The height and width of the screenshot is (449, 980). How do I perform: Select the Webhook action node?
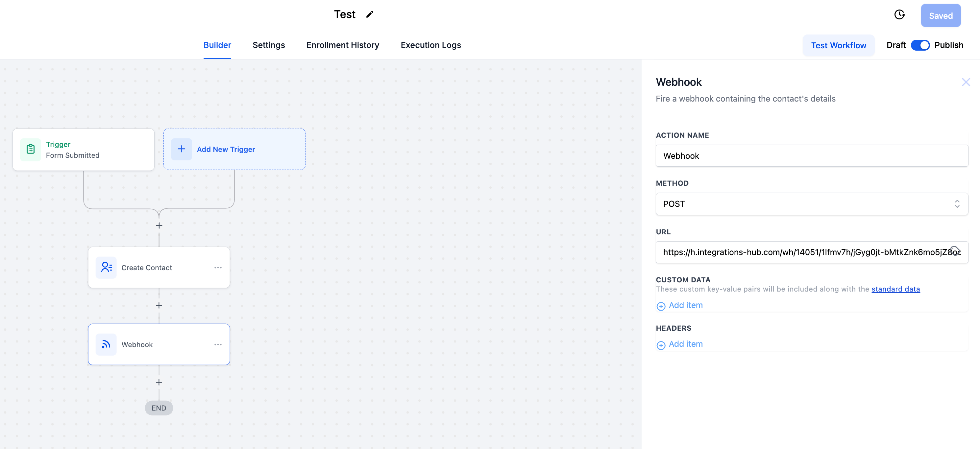tap(159, 344)
